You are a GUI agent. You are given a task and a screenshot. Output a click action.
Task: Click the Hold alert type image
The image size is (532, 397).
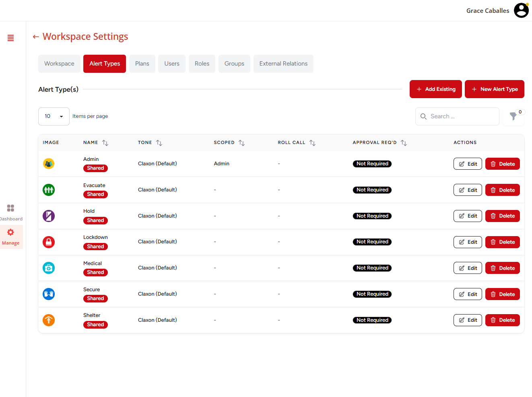tap(49, 216)
